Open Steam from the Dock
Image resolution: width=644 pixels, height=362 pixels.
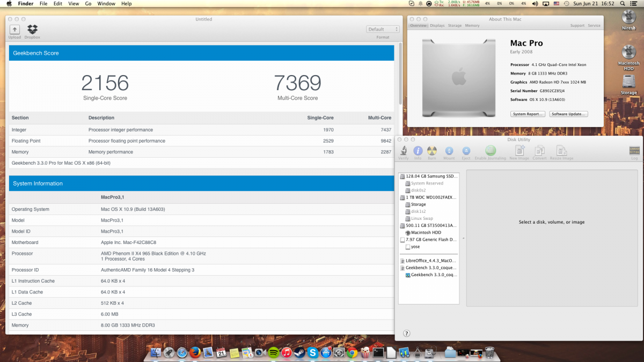click(x=299, y=352)
